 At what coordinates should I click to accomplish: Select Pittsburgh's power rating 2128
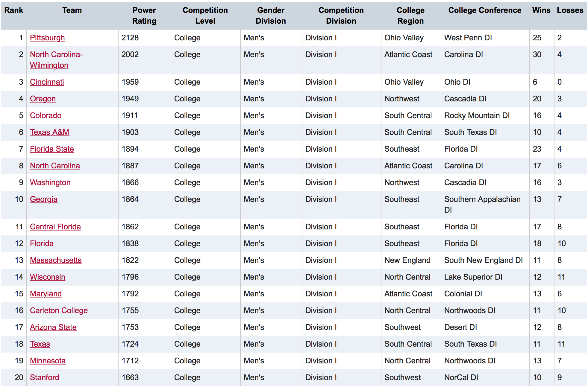[130, 38]
